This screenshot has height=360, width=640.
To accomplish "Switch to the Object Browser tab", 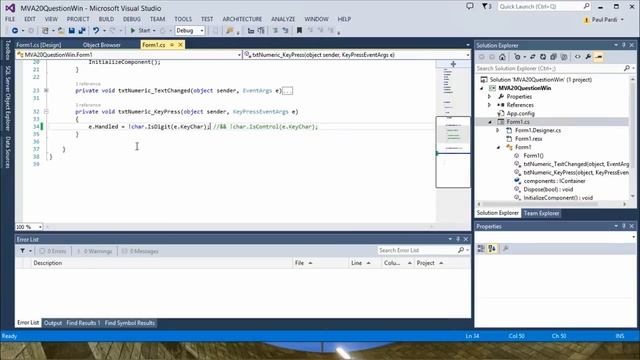I will [x=102, y=45].
